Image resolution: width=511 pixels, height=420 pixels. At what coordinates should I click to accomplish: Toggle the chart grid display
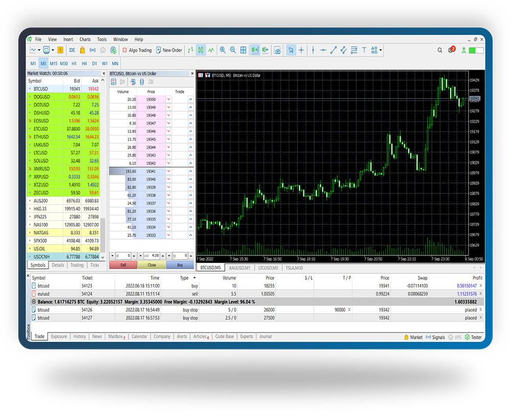click(x=243, y=50)
